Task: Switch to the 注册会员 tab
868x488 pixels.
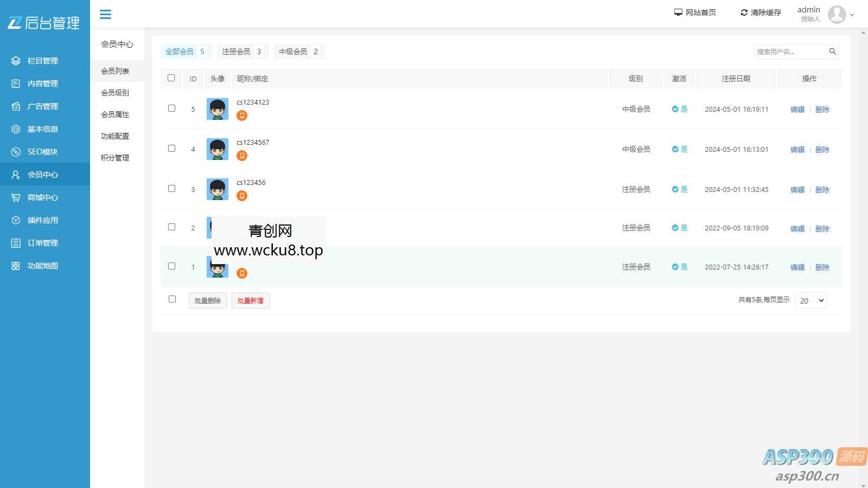Action: pos(239,52)
